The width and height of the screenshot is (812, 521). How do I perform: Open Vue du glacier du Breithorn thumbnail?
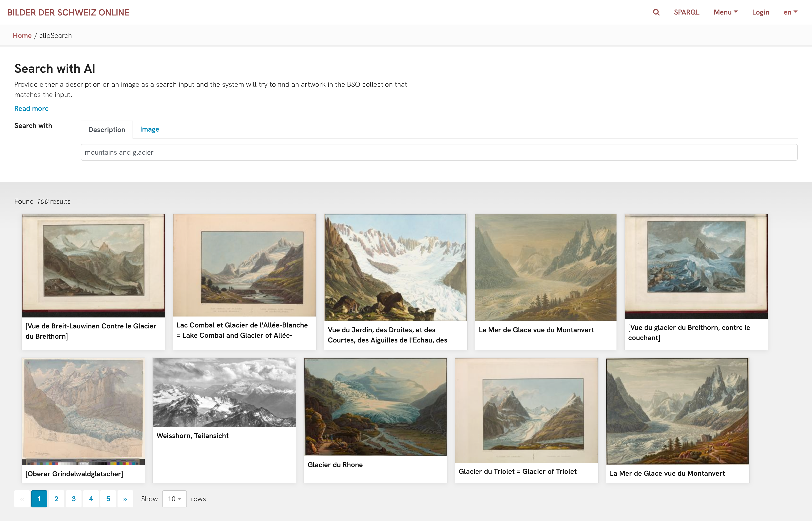696,266
